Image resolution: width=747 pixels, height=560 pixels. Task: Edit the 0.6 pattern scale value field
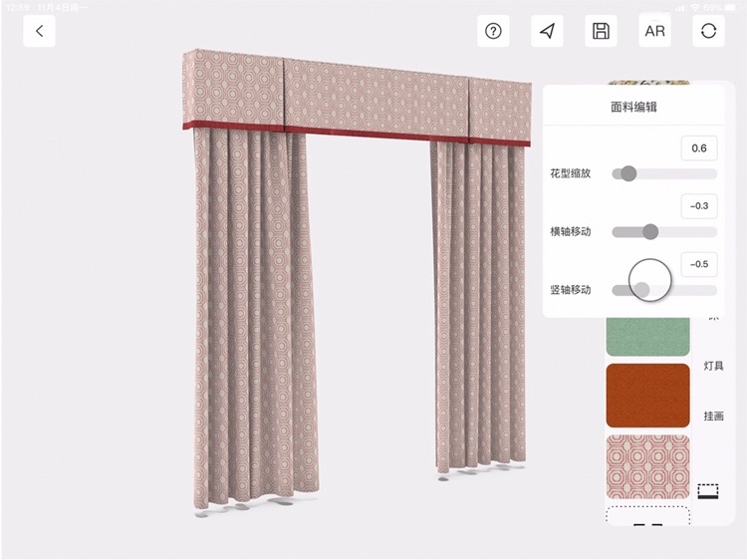click(x=699, y=148)
